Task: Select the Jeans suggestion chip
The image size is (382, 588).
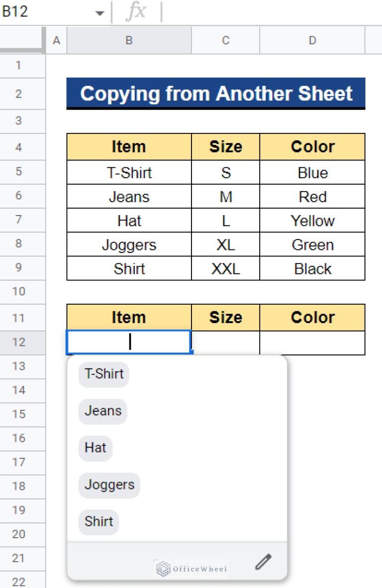Action: pos(102,411)
